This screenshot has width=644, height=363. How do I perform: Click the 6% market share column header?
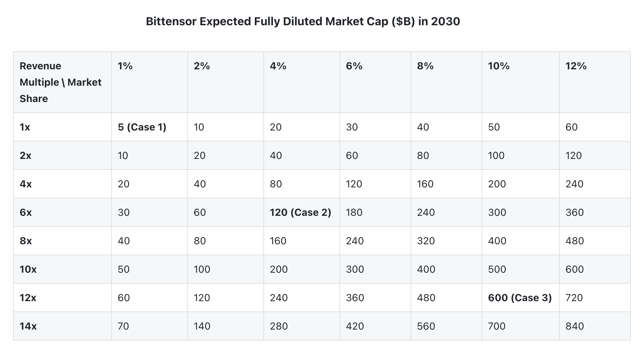tap(354, 66)
